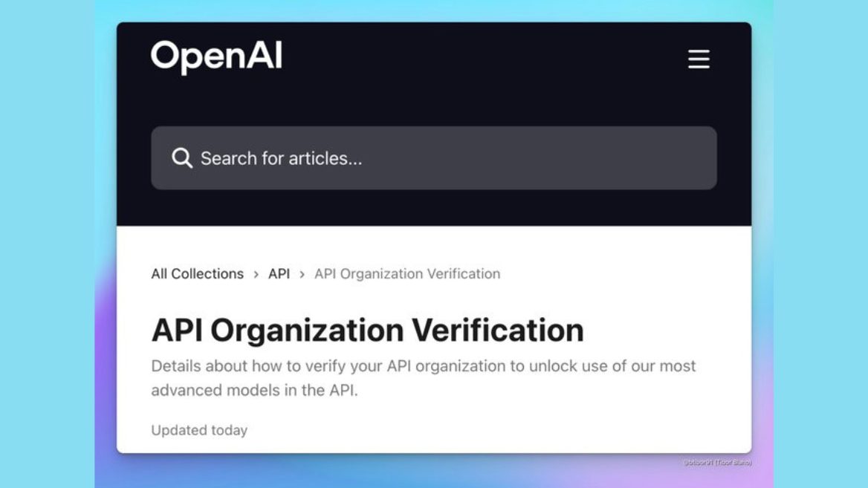The image size is (868, 488).
Task: Click the article title API Organization Verification
Action: (x=367, y=329)
